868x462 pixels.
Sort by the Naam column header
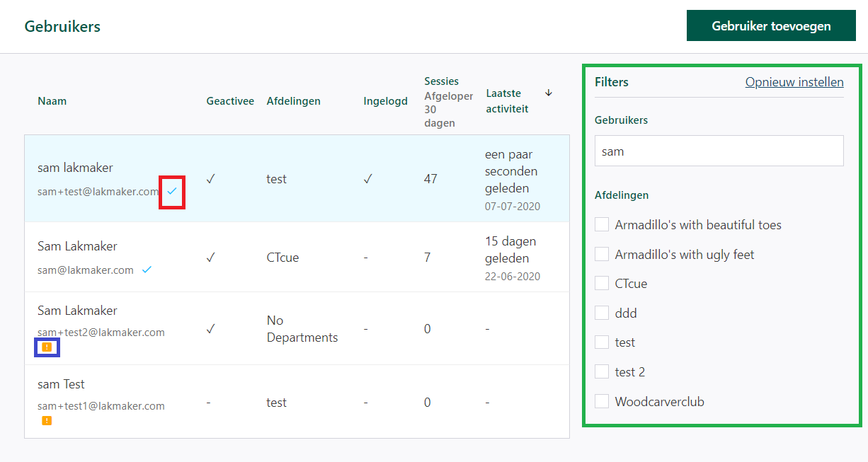[x=52, y=101]
